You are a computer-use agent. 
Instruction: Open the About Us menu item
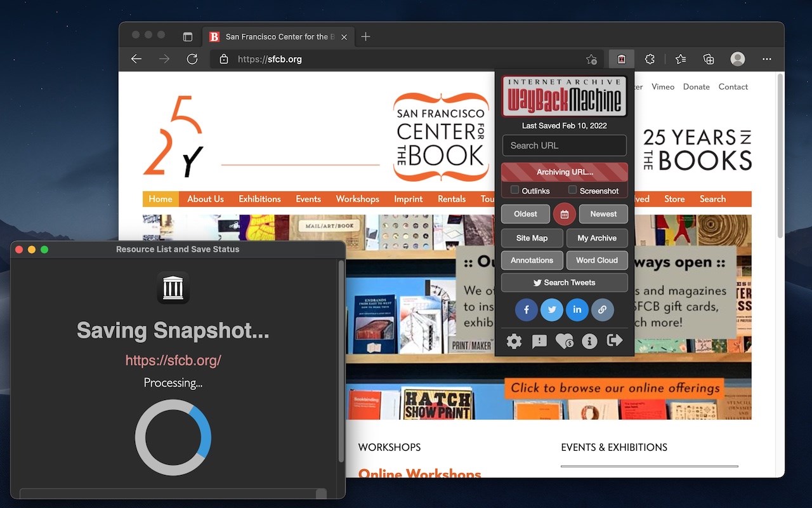click(206, 199)
